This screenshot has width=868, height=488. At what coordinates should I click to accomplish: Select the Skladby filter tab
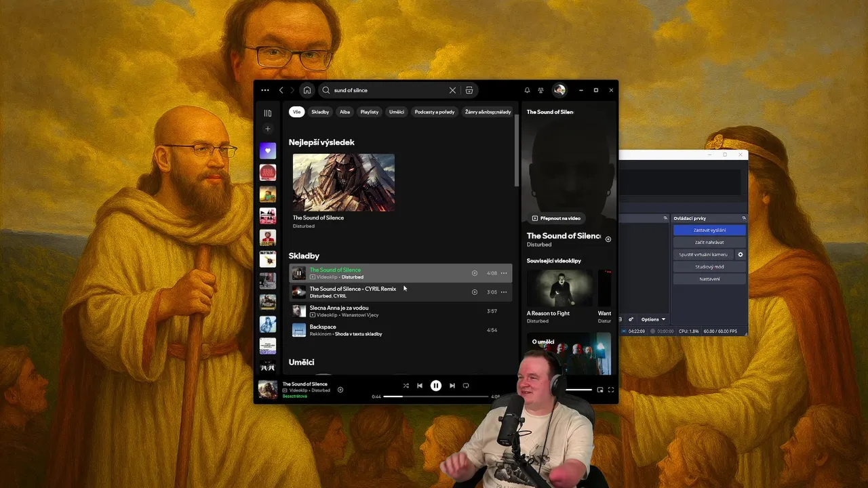pyautogui.click(x=320, y=112)
